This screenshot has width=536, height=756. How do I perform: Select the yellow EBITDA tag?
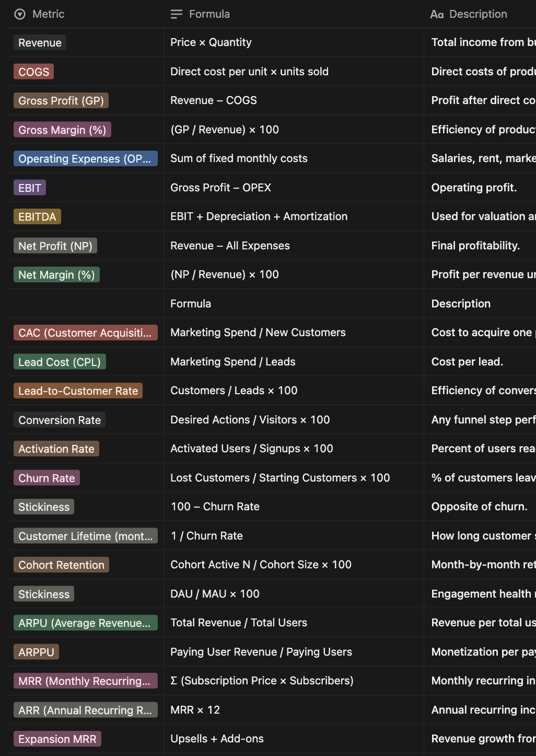[37, 217]
